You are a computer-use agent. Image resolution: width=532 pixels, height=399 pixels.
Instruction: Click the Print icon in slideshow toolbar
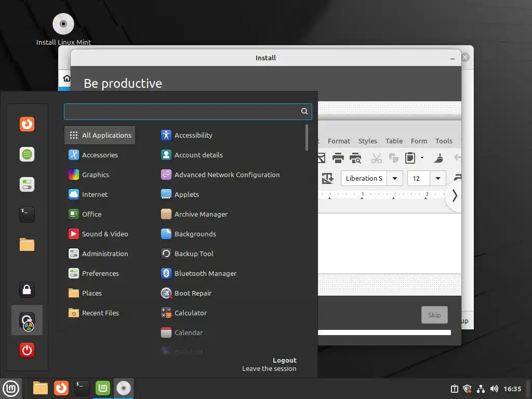click(x=338, y=158)
